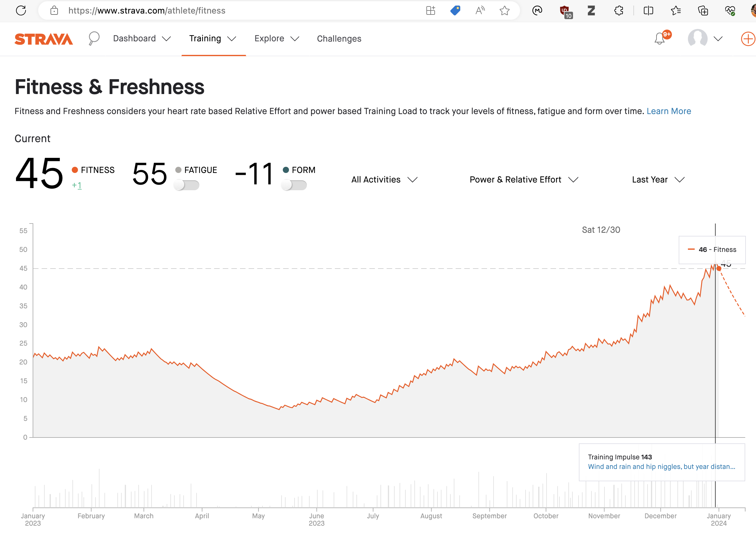Open Power & Relative Effort dropdown
The height and width of the screenshot is (542, 756).
tap(523, 180)
